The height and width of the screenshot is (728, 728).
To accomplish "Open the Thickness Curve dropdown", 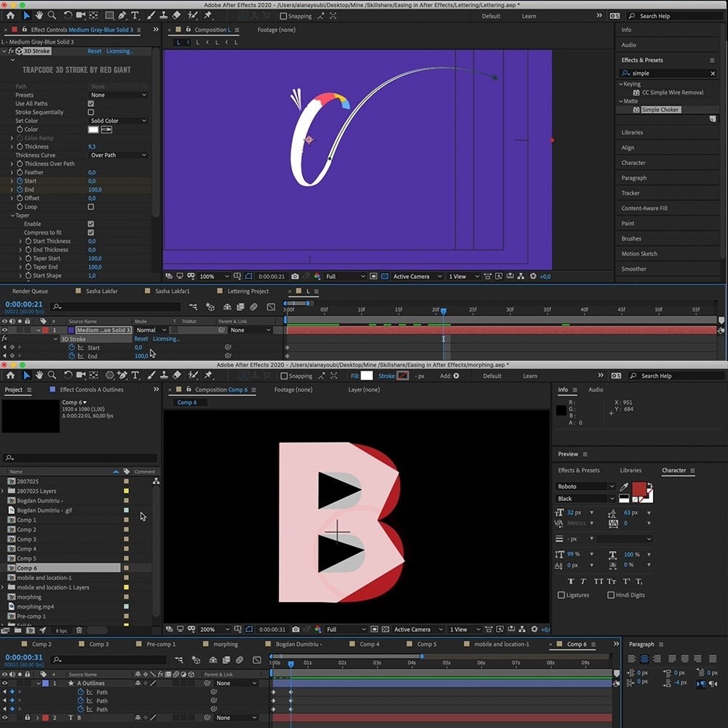I will [118, 155].
